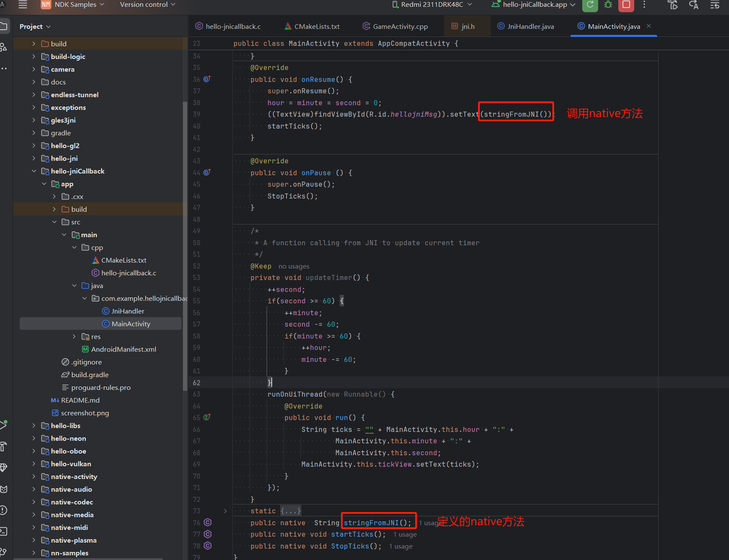This screenshot has width=729, height=560.
Task: Open the hello-jniCallback.app run configuration dropdown
Action: 534,5
